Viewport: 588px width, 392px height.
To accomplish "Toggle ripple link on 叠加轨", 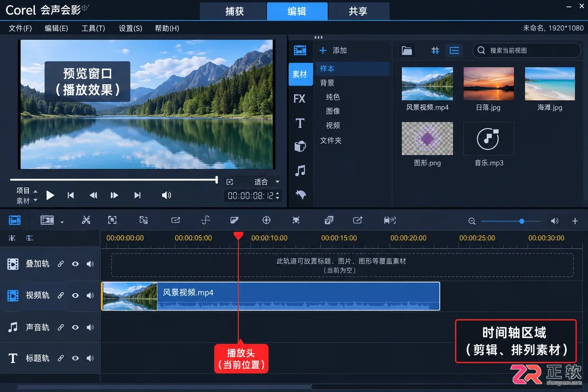I will (x=61, y=264).
